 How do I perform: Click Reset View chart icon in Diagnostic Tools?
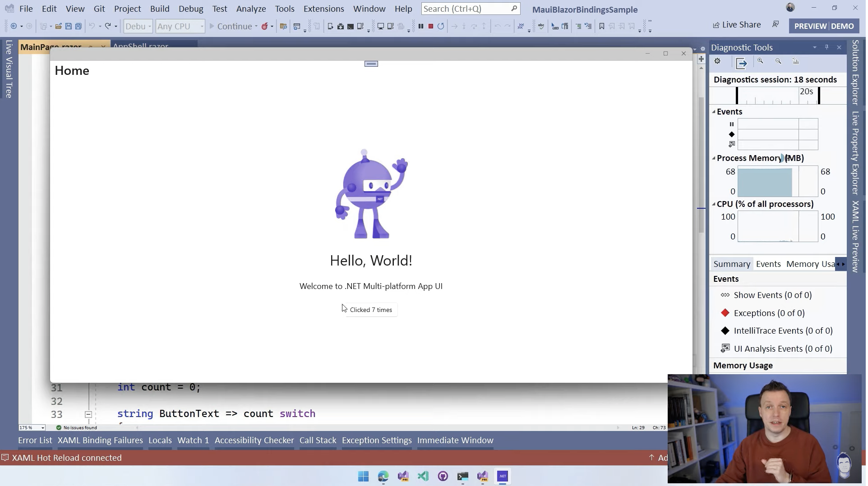[796, 61]
